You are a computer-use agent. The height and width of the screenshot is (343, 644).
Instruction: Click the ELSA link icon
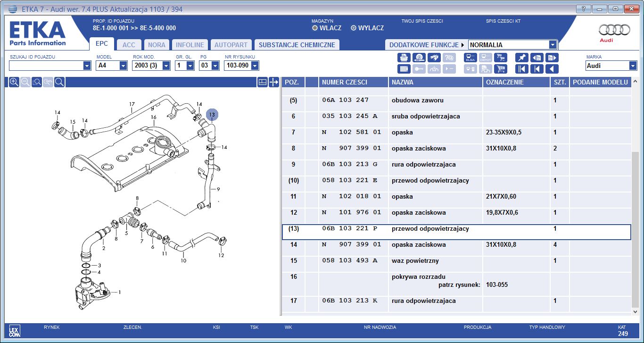pos(470,58)
